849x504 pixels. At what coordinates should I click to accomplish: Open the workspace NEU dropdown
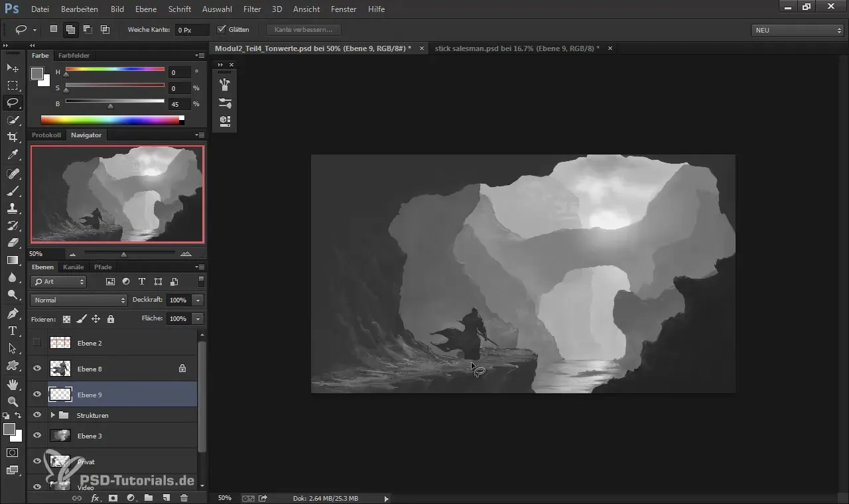pyautogui.click(x=798, y=30)
